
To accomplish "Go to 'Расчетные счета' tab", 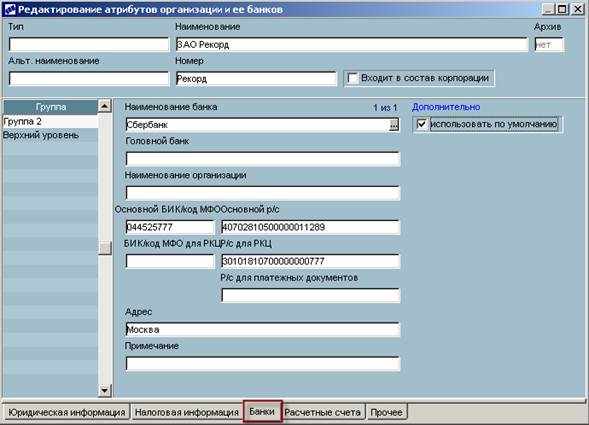I will (323, 412).
